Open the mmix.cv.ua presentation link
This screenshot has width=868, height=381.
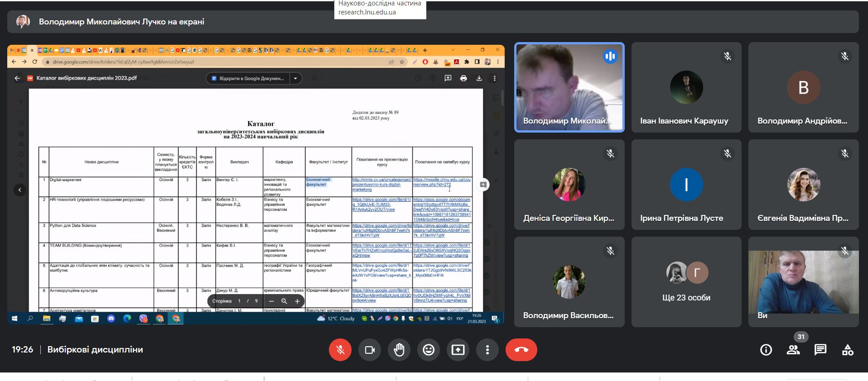(x=382, y=185)
